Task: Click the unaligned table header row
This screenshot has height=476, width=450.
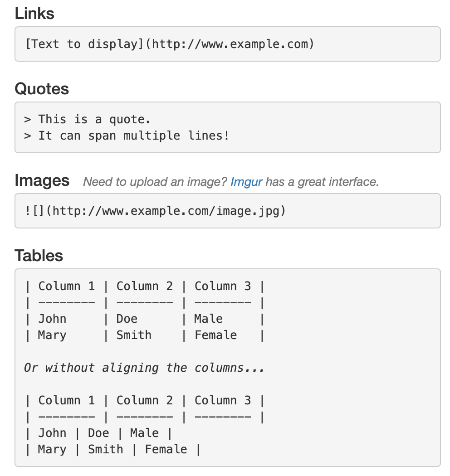Action: (x=145, y=400)
